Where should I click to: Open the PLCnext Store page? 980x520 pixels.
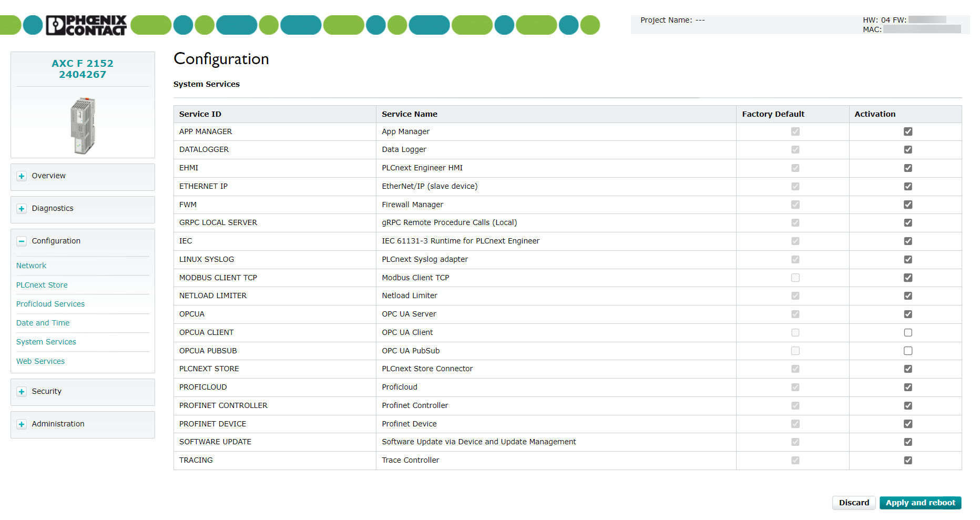coord(42,285)
